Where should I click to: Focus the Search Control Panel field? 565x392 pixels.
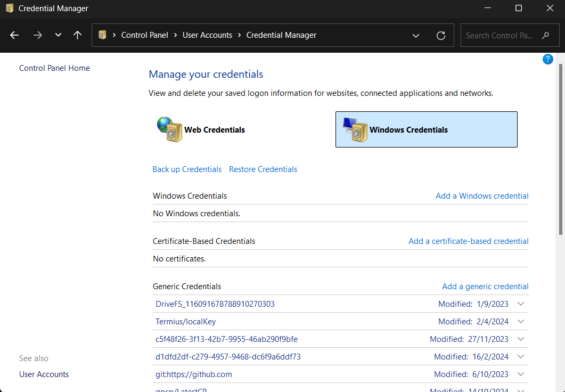499,35
